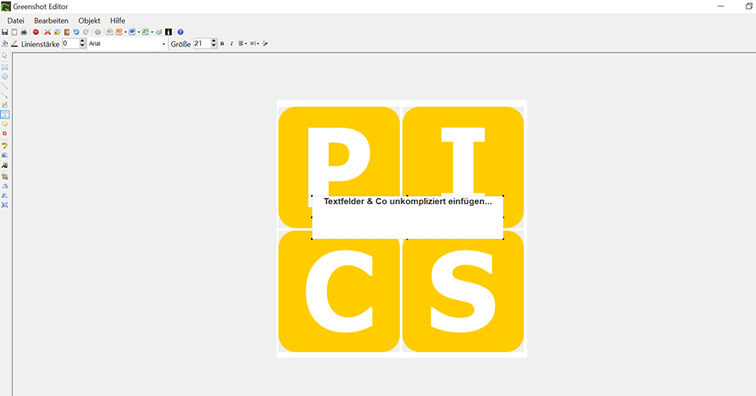
Task: Print the image with printer icon
Action: click(24, 32)
